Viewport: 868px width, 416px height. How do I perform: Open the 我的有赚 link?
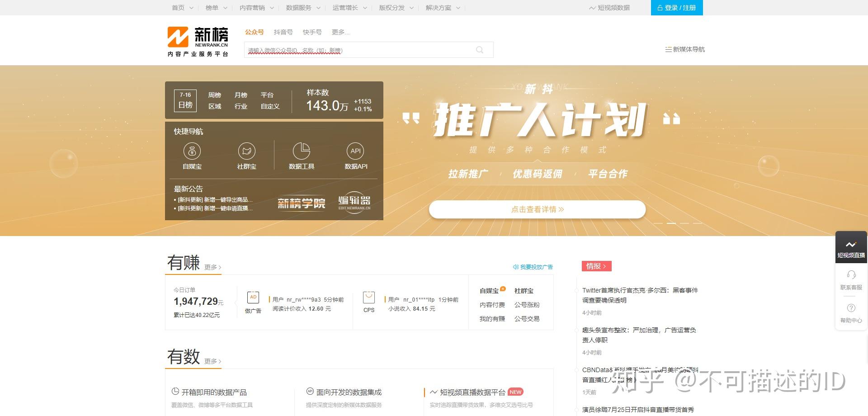point(492,319)
